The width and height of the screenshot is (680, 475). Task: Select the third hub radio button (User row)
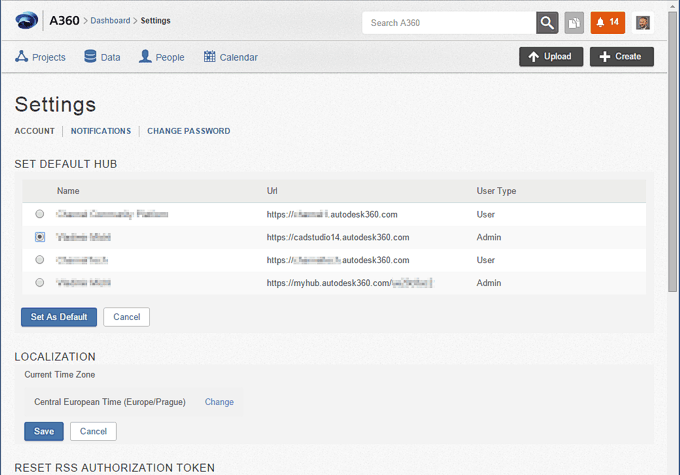39,259
